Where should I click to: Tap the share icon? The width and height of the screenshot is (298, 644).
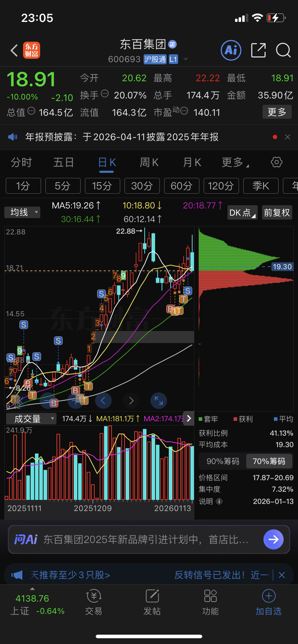(x=258, y=50)
